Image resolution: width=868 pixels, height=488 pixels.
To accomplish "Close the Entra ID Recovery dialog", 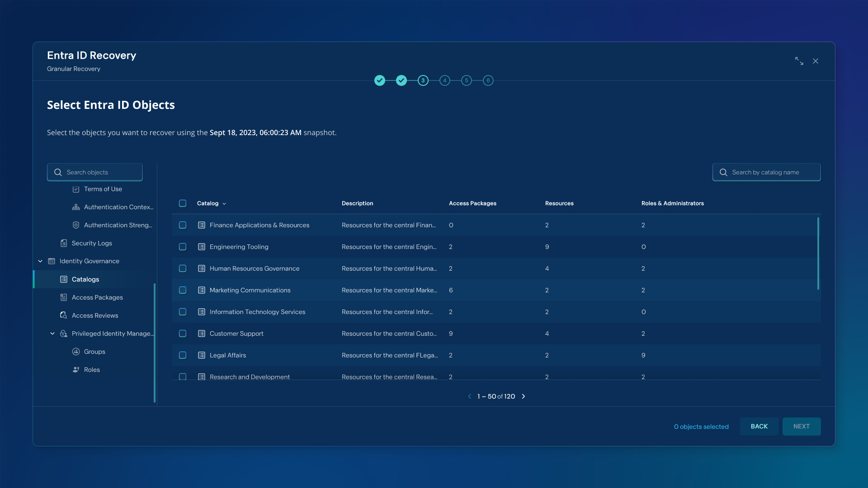I will tap(816, 61).
